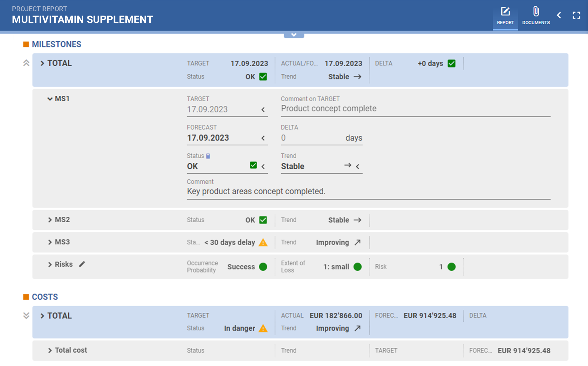Expand the MS3 milestone

point(50,242)
